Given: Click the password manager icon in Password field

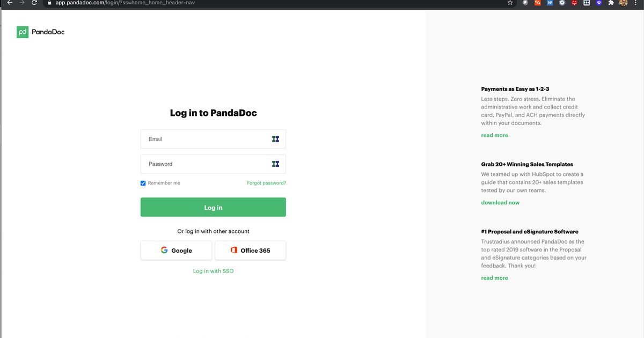Looking at the screenshot, I should pyautogui.click(x=275, y=164).
